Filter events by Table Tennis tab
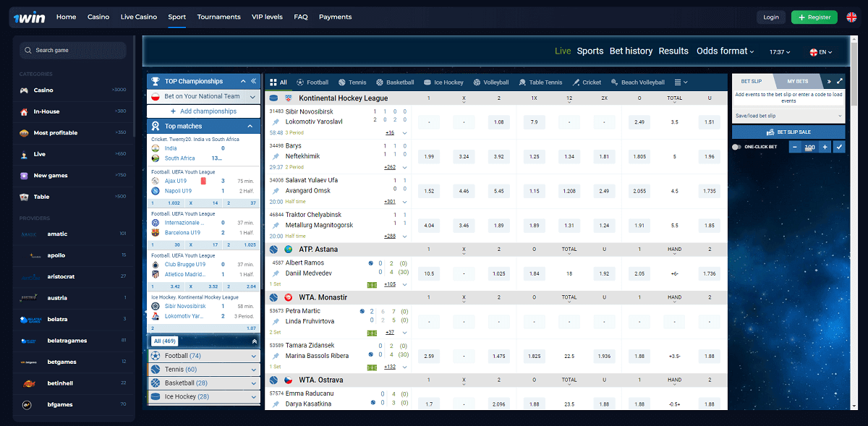Viewport: 868px width, 426px height. (540, 82)
